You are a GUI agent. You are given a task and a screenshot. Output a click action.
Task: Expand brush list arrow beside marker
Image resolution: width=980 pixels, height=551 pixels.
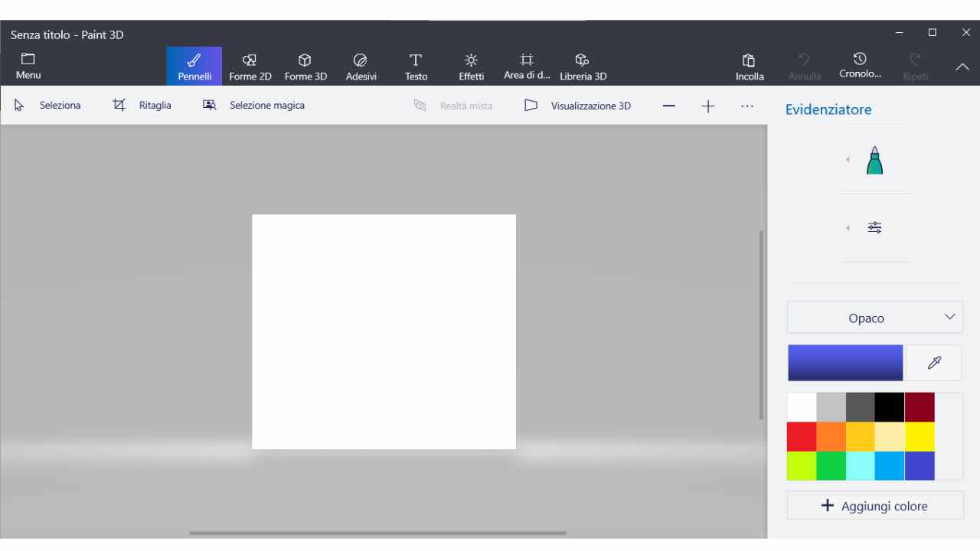(x=848, y=160)
